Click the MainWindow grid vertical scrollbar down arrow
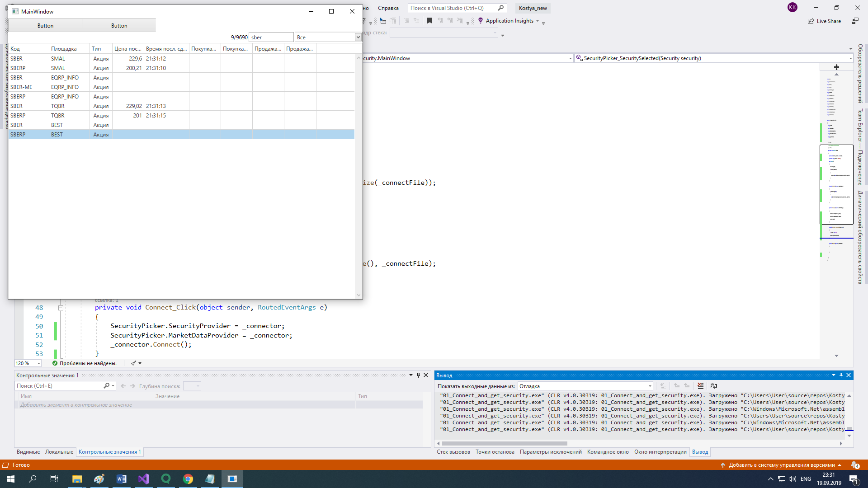Image resolution: width=868 pixels, height=488 pixels. click(x=359, y=295)
